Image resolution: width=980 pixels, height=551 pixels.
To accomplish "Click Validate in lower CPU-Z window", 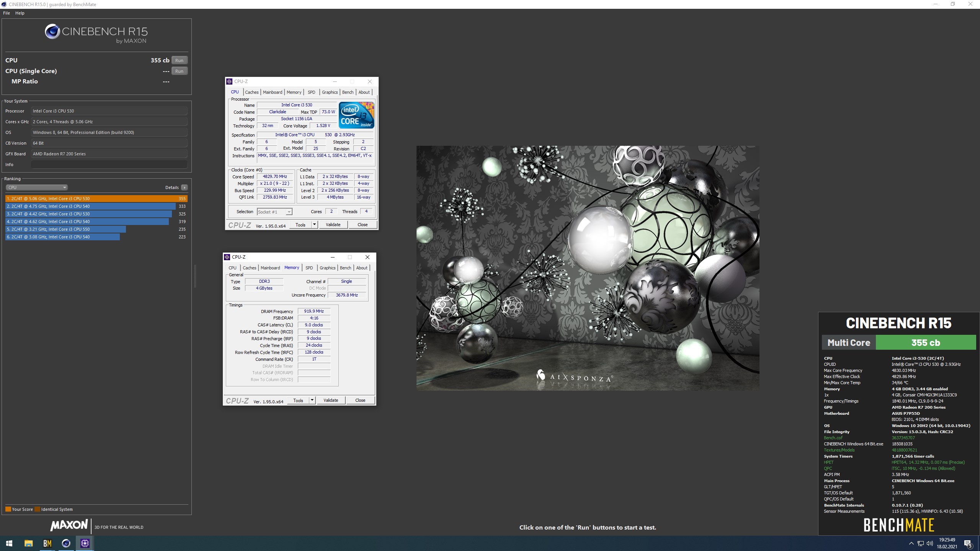I will tap(331, 401).
